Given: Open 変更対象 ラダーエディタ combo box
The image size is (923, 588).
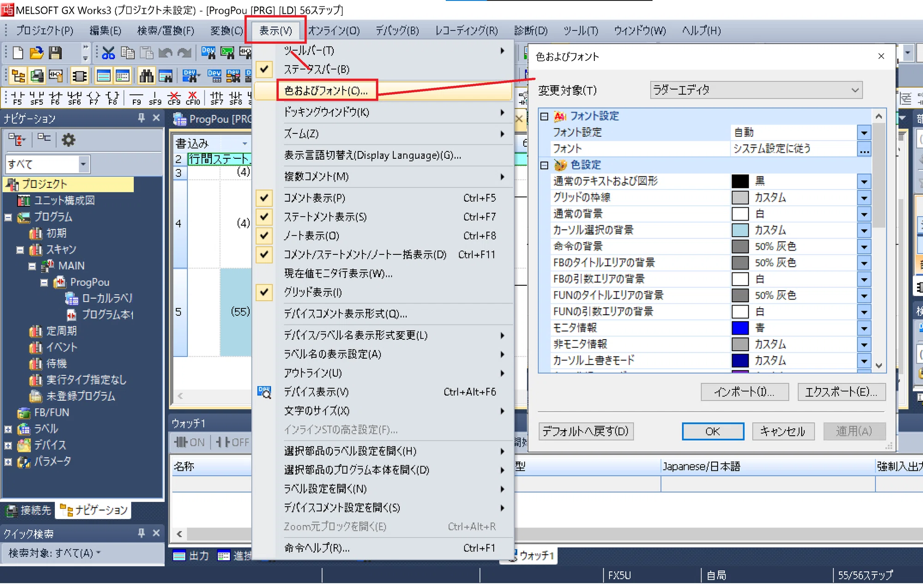Looking at the screenshot, I should (756, 90).
